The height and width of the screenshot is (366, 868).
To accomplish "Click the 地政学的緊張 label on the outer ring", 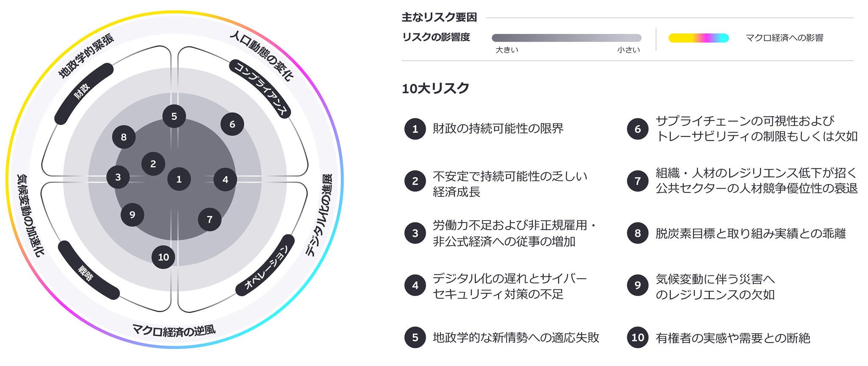I will tap(86, 56).
